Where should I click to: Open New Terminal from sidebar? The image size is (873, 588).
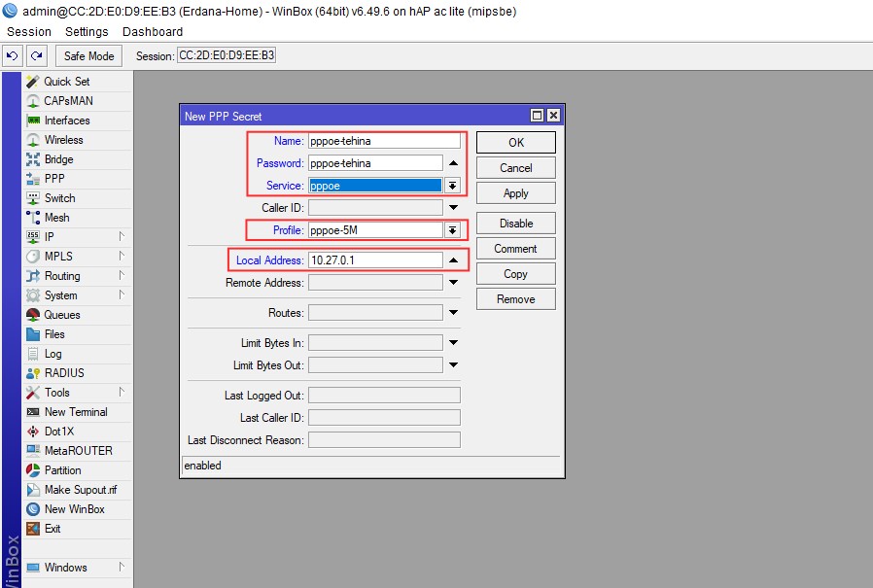(x=76, y=412)
